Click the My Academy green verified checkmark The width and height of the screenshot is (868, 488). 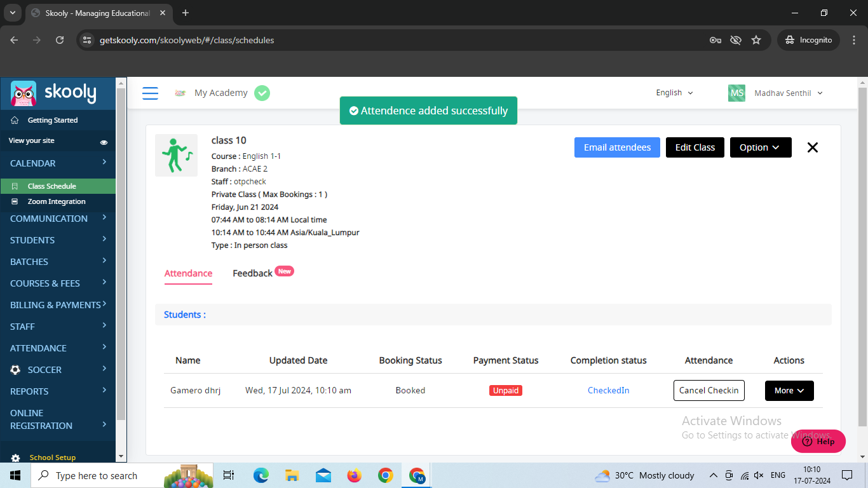click(x=262, y=93)
